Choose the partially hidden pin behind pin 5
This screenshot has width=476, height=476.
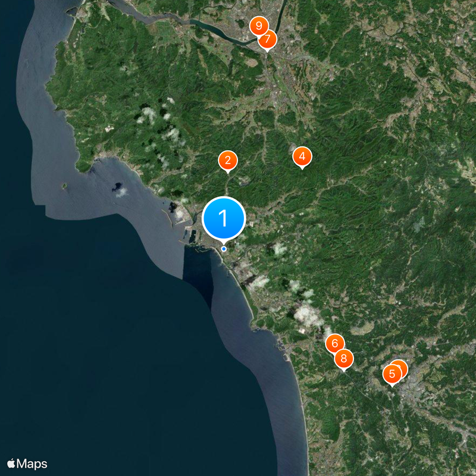pos(403,367)
